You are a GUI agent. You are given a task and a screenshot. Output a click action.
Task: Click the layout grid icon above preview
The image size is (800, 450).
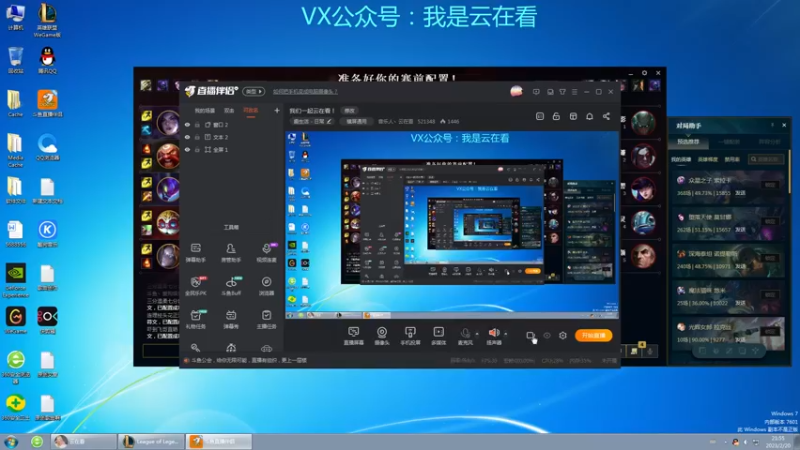pos(573,116)
